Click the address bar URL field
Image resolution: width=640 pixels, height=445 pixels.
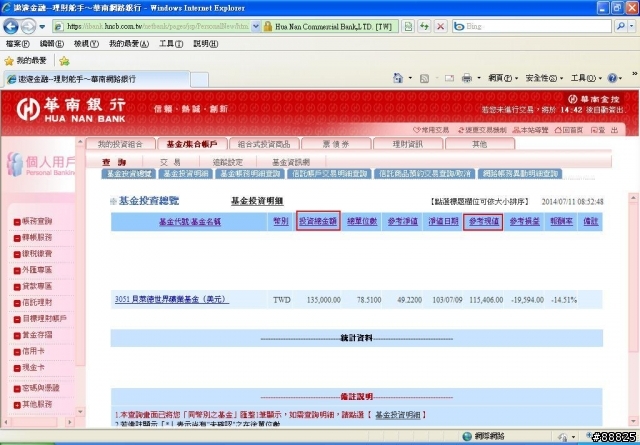(156, 27)
